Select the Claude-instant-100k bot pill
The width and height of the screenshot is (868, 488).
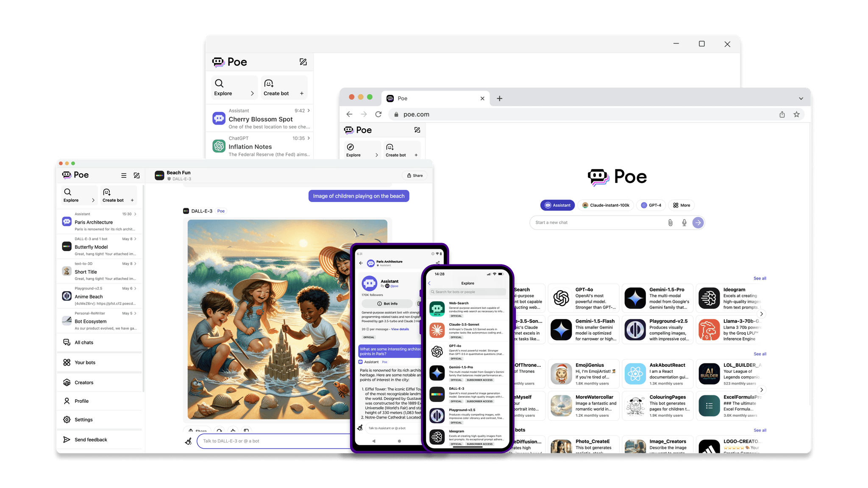coord(605,205)
